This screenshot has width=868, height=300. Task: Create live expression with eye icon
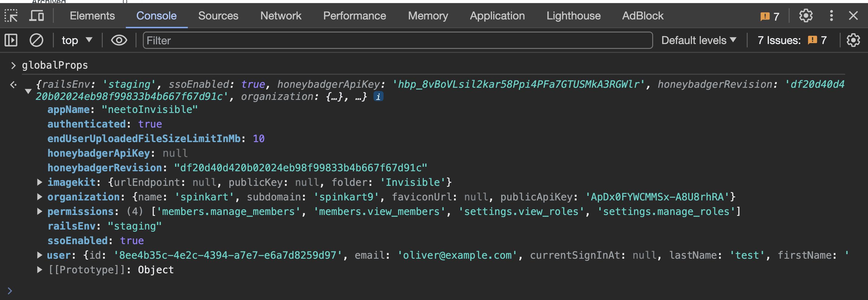click(x=119, y=40)
